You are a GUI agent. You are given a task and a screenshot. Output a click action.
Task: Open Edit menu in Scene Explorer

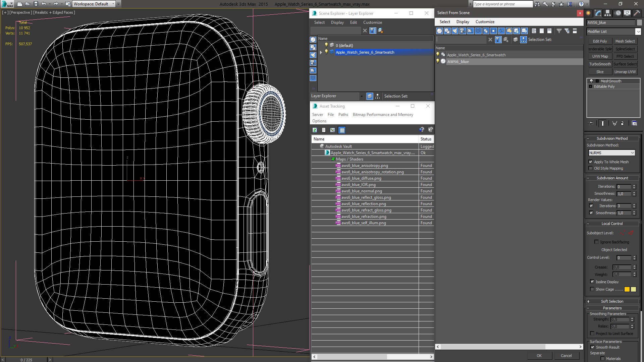[x=354, y=22]
